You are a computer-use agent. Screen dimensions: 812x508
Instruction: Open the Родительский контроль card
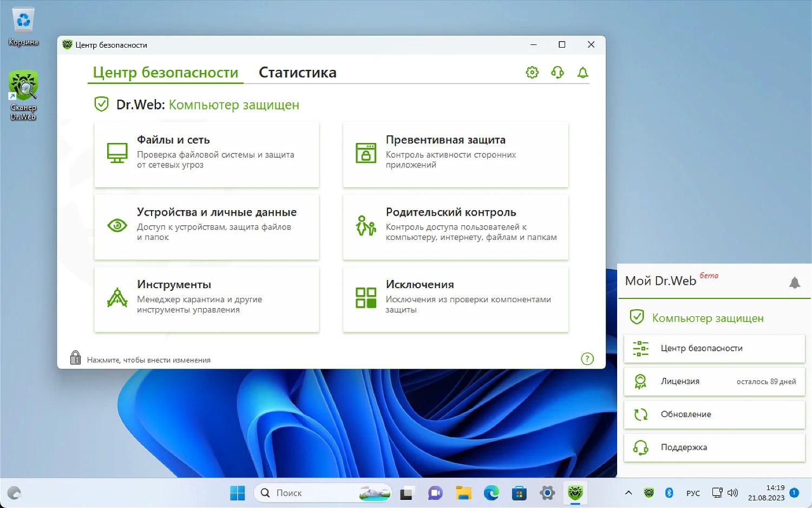pyautogui.click(x=456, y=227)
